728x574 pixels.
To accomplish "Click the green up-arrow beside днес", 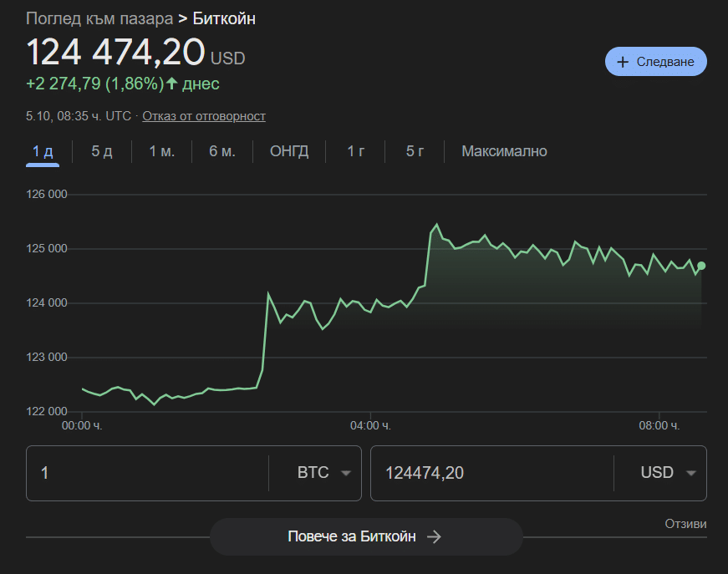I will click(172, 84).
